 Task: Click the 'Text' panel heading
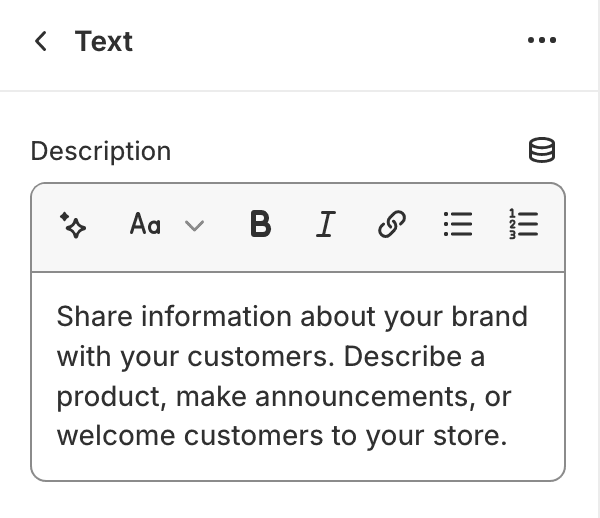tap(104, 41)
